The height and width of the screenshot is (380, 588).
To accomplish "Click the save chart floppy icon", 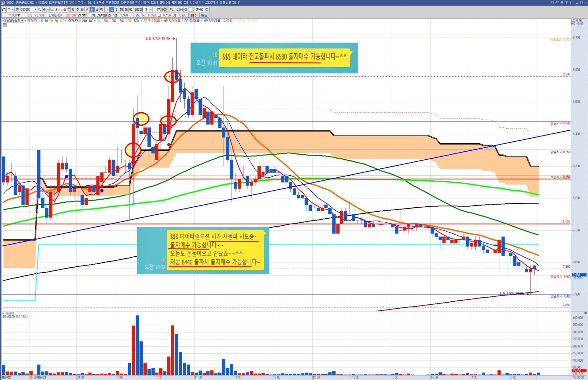I will click(181, 9).
